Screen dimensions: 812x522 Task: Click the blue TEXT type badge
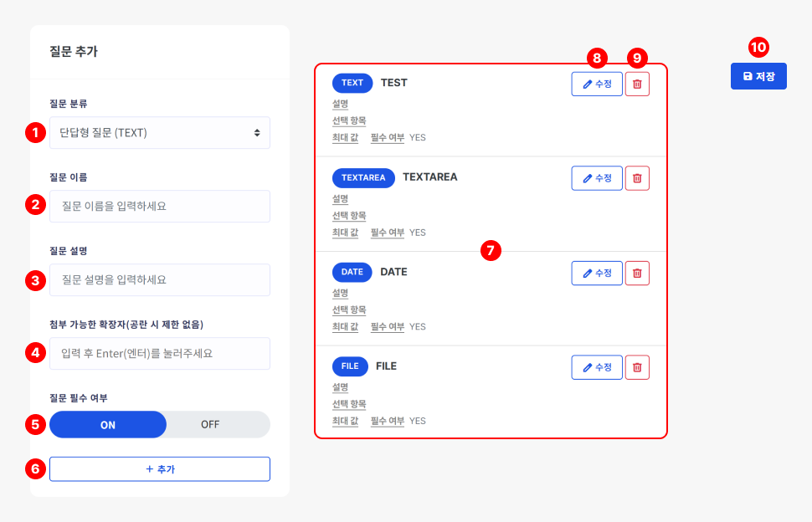352,83
